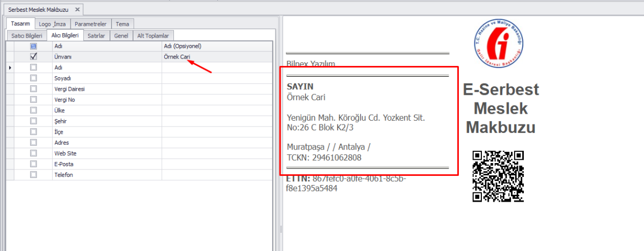Screen dimensions: 644x251
Task: Enable the Soyadı checkbox
Action: tap(33, 78)
